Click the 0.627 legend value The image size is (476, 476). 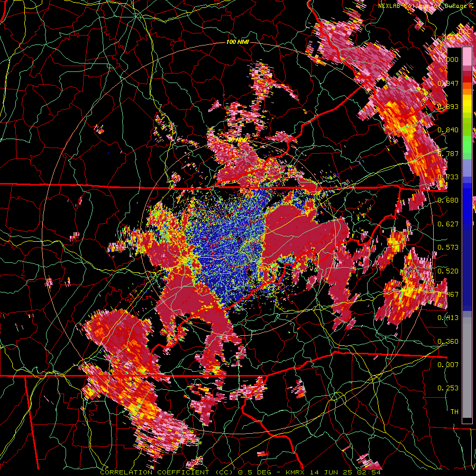coord(448,224)
